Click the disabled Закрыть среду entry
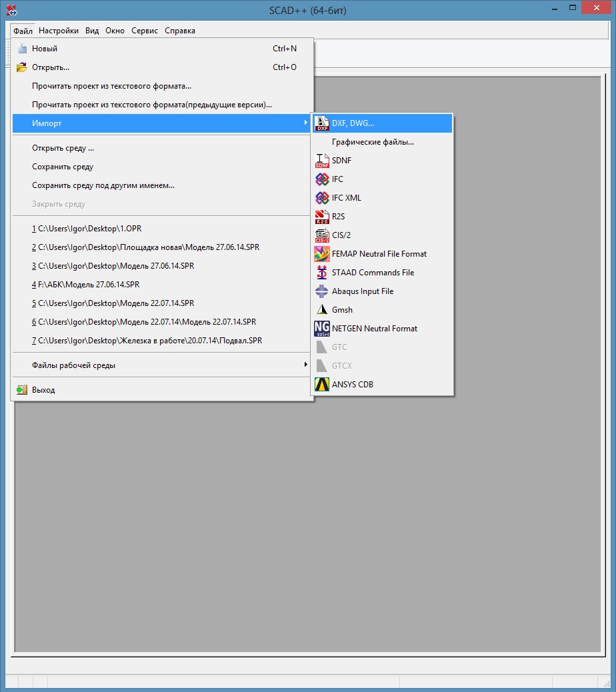616x692 pixels. click(163, 204)
